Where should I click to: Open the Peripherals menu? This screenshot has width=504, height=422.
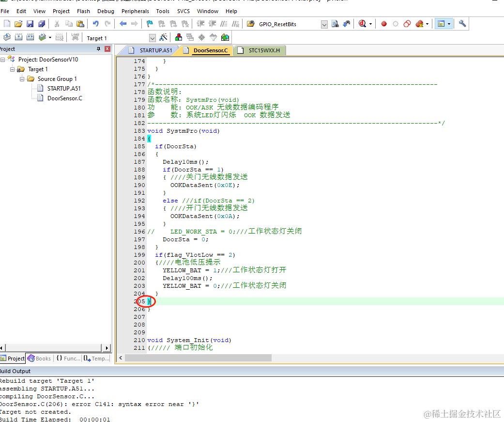(136, 11)
